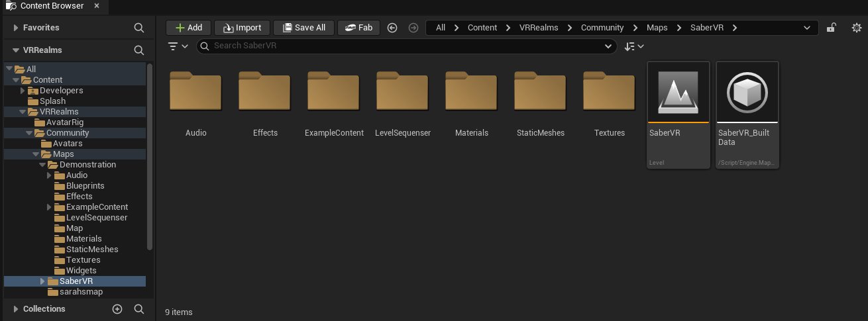Collapse Demonstration folder in tree
This screenshot has width=868, height=321.
coord(42,164)
